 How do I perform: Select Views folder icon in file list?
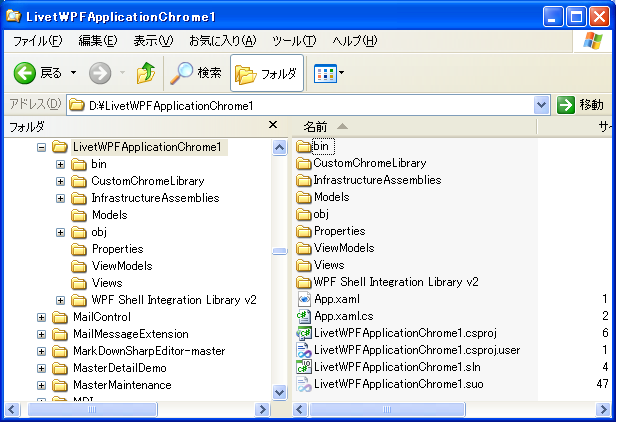click(x=303, y=265)
